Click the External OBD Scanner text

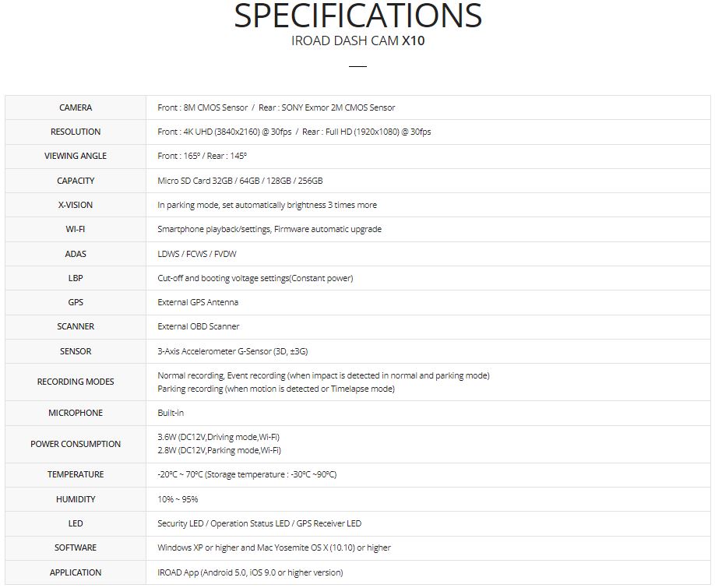199,326
